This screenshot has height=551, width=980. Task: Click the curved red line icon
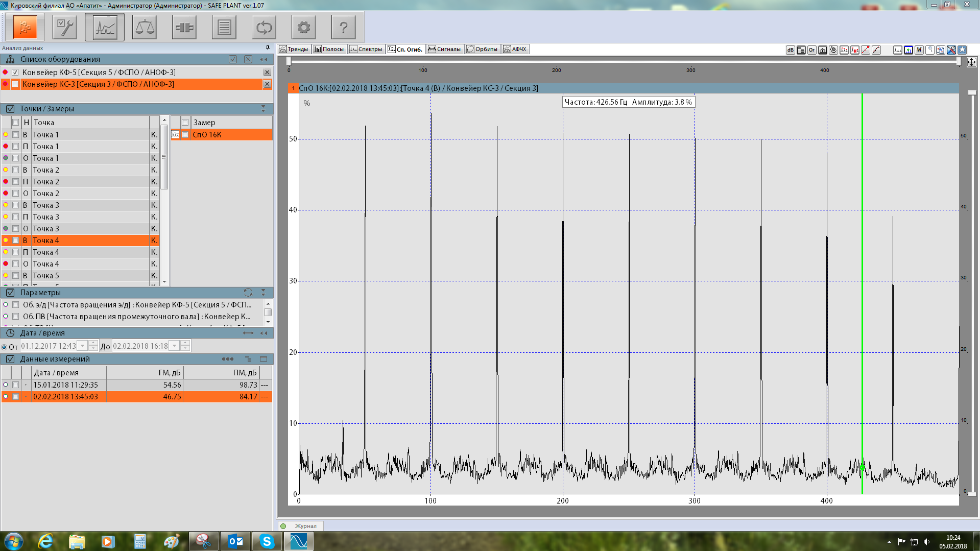pyautogui.click(x=876, y=50)
